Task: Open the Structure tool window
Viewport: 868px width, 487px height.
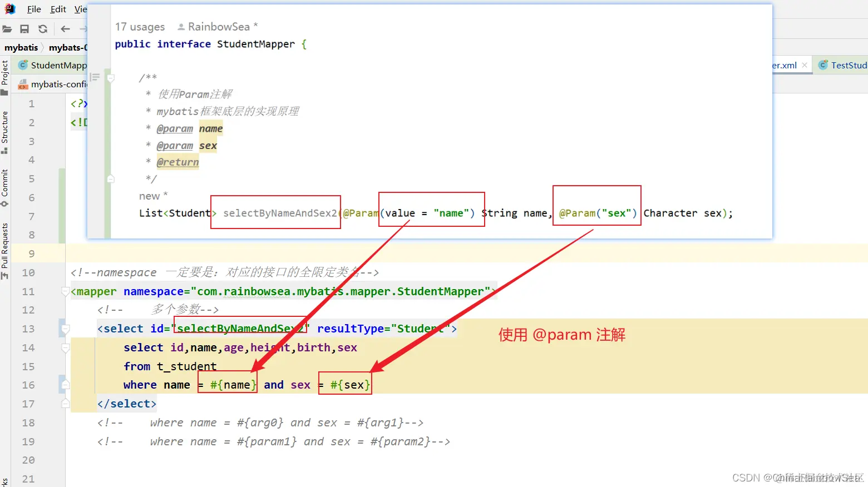Action: click(5, 127)
